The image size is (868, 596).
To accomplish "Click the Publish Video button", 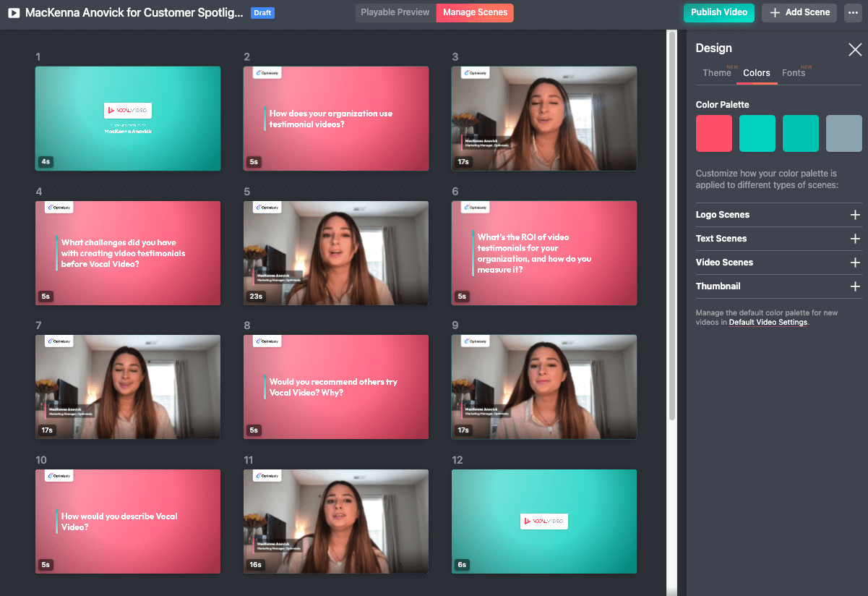I will (x=718, y=12).
